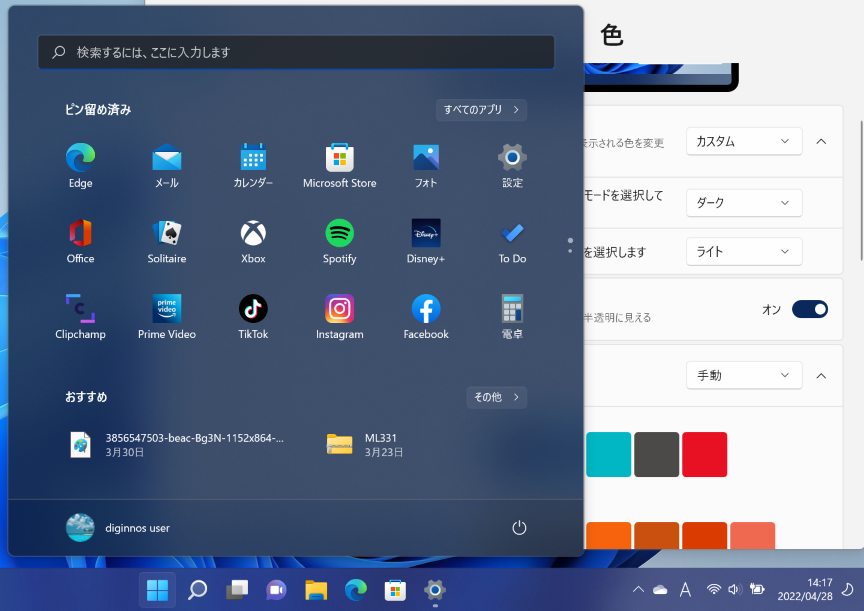Launch Prime Video app
Image resolution: width=864 pixels, height=611 pixels.
[x=166, y=316]
